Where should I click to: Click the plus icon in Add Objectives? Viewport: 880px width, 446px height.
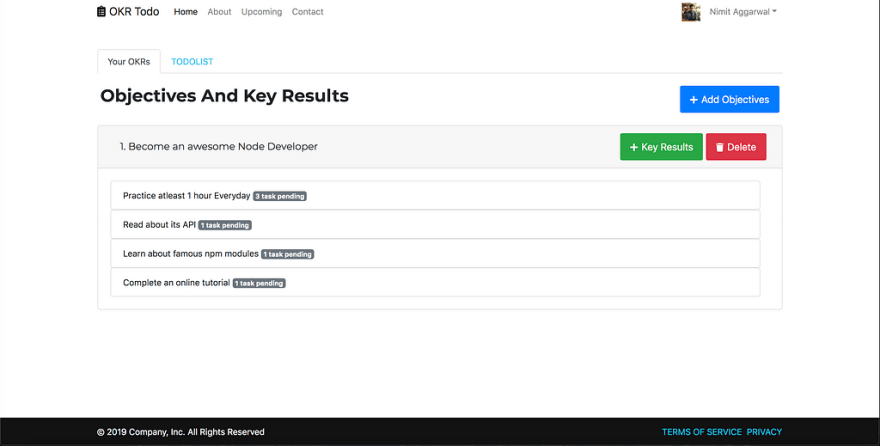click(694, 100)
